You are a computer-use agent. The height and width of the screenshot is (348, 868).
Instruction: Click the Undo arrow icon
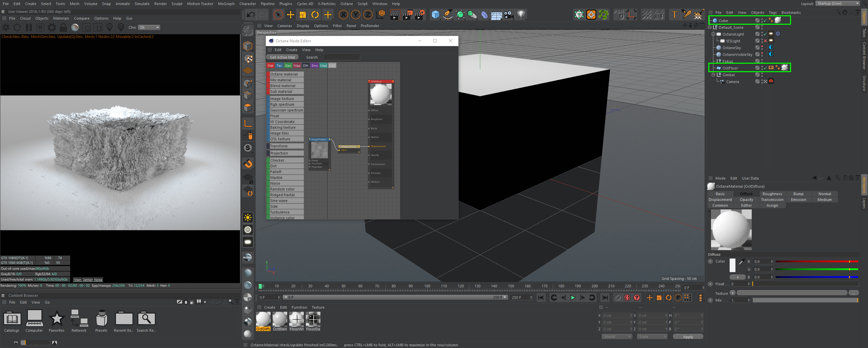point(251,15)
